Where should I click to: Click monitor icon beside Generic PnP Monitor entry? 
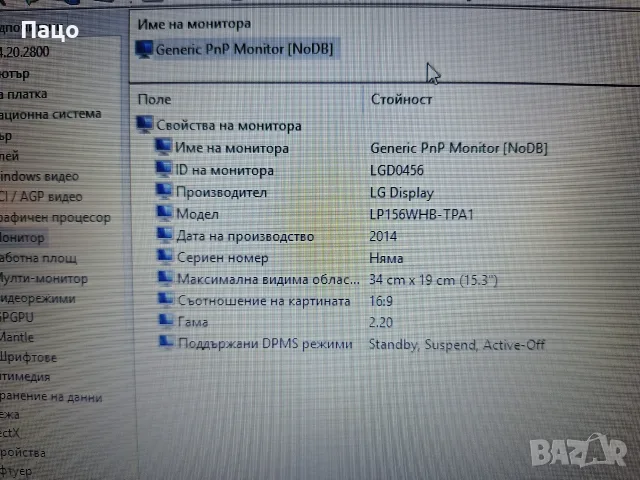click(144, 50)
